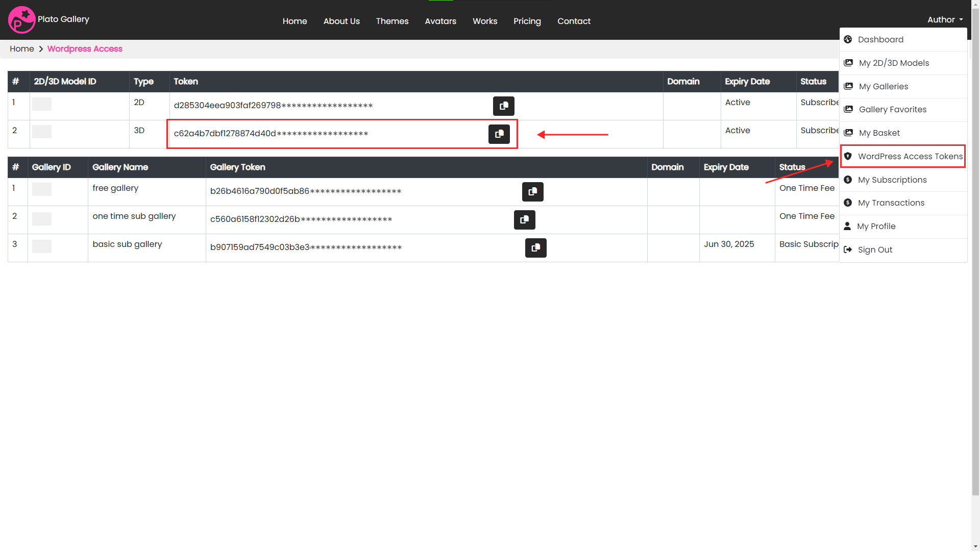Image resolution: width=980 pixels, height=551 pixels.
Task: Open My Profile from dropdown
Action: 876,227
